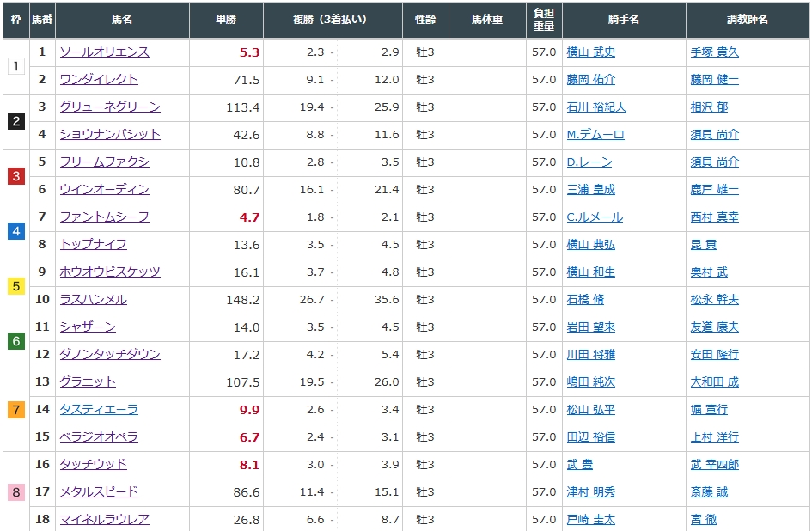
Task: Open jockey link C.ルメール
Action: (595, 217)
